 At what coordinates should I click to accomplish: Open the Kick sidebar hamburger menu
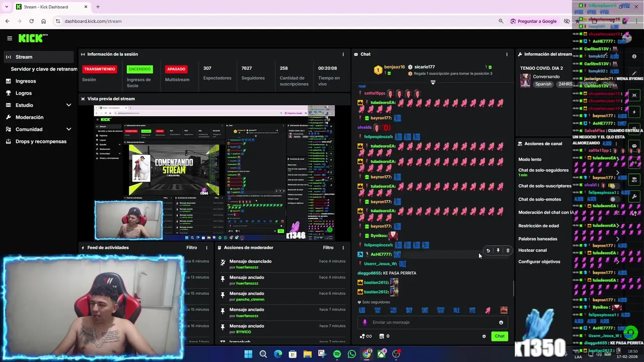(10, 38)
